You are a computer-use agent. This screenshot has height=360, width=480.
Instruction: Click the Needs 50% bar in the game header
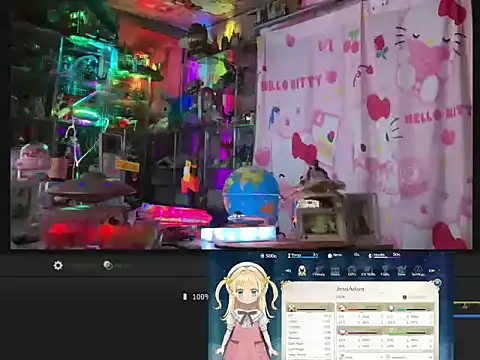(384, 256)
